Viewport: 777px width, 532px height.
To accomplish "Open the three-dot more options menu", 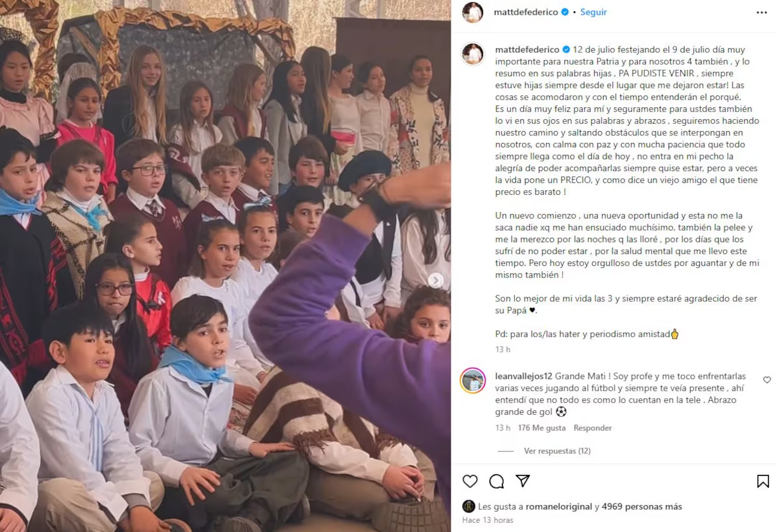I will point(761,12).
